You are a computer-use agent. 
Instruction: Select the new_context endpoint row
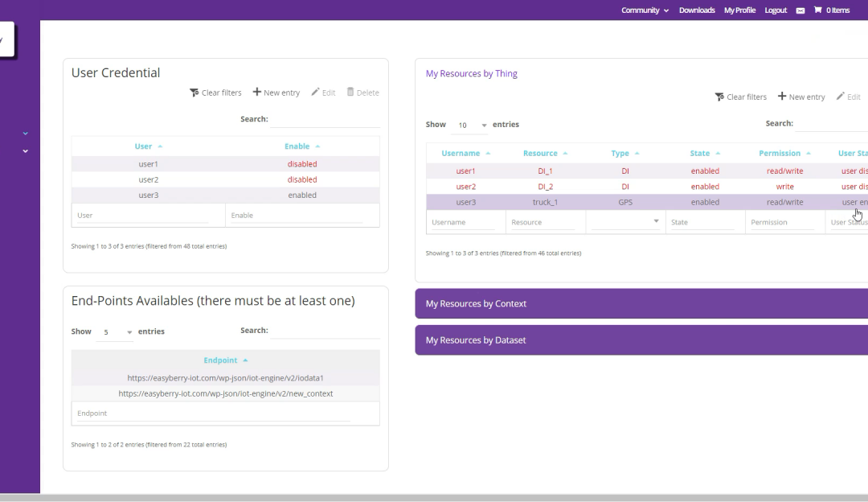pos(225,393)
